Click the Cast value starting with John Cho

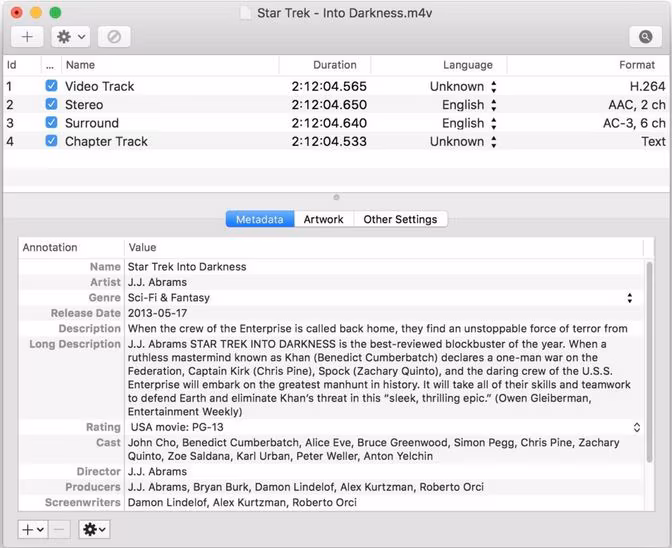click(x=373, y=449)
